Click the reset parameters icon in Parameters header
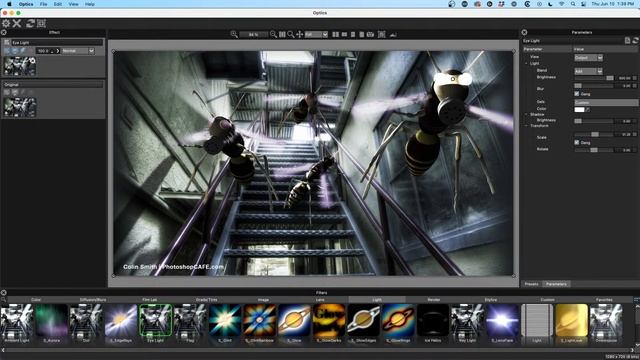Image resolution: width=640 pixels, height=360 pixels. [635, 40]
